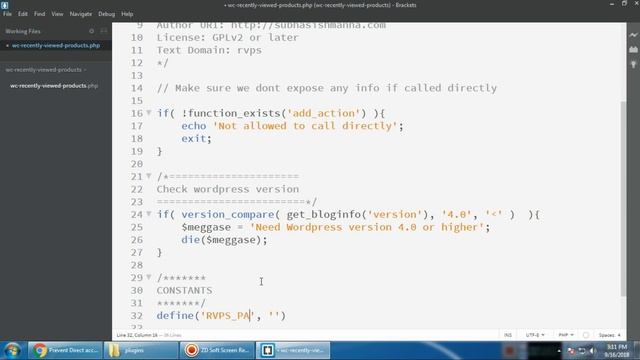Click the Line 32, Column 16 status text
The width and height of the screenshot is (640, 360).
(x=137, y=335)
